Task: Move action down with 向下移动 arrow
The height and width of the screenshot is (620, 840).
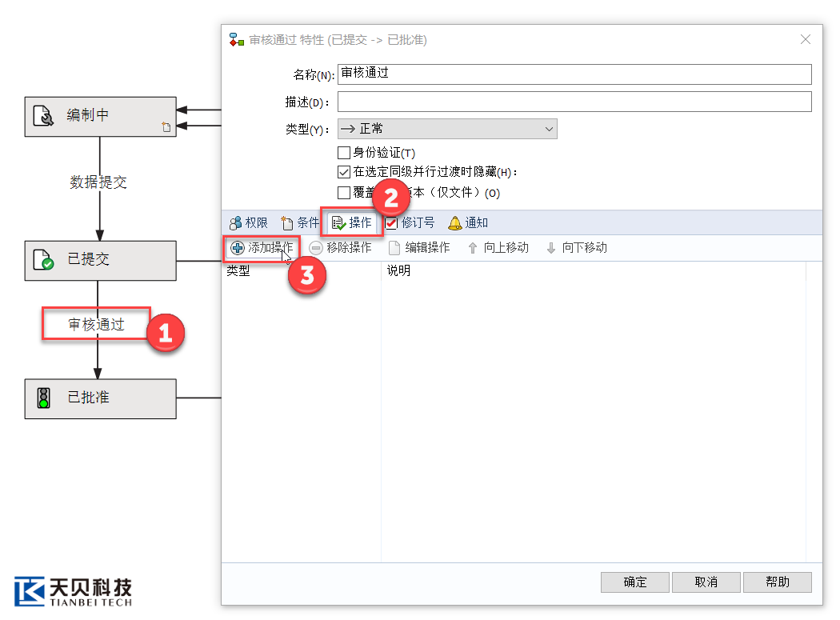Action: pos(551,248)
